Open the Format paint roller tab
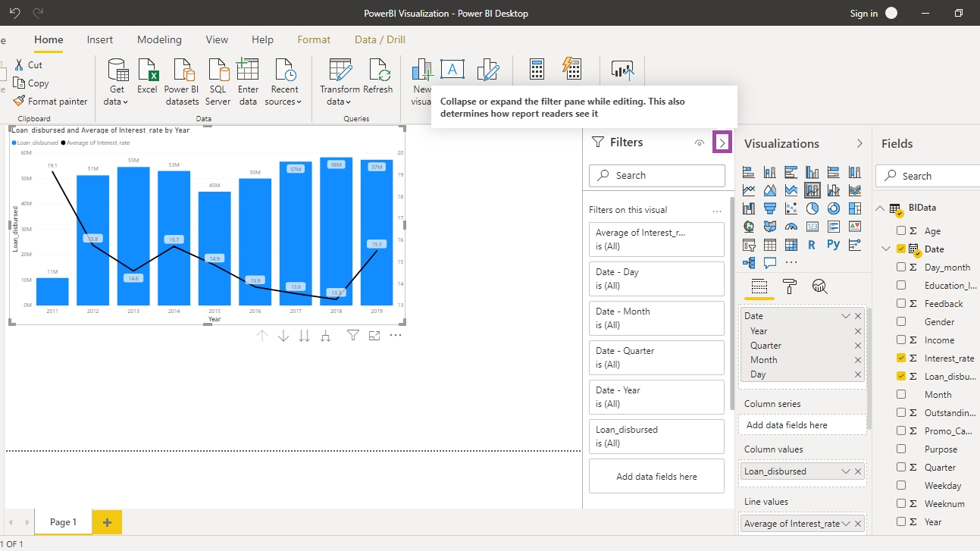 [789, 286]
